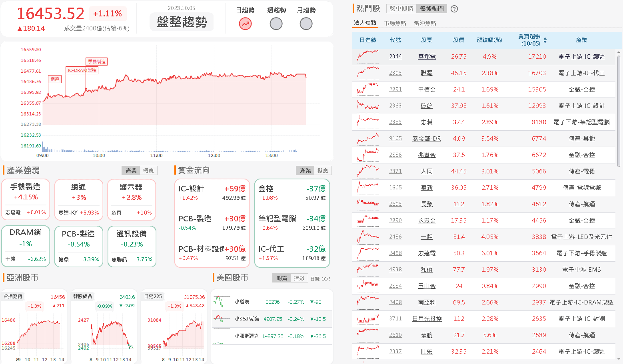The width and height of the screenshot is (623, 364).
Task: Click the 筆記型電腦 fund outflow entry
Action: coord(292,223)
